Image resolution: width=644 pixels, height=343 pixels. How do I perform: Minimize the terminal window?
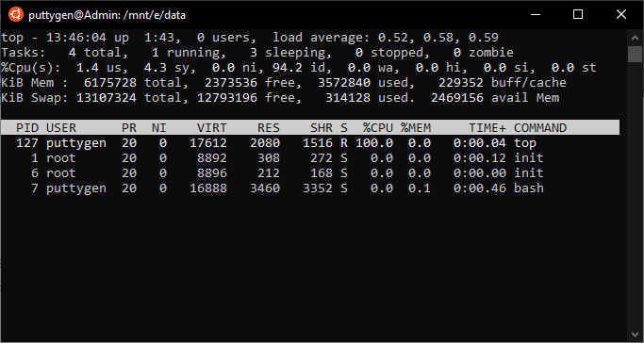[535, 15]
